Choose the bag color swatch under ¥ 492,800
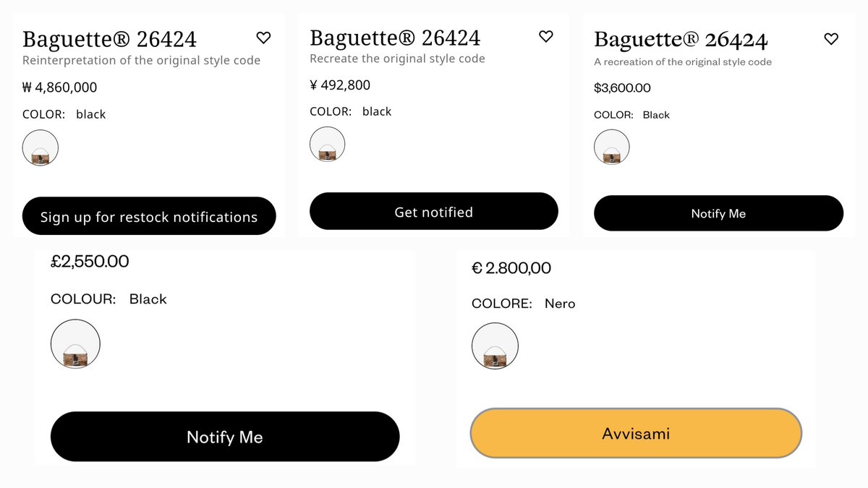Screen dimensions: 868x488 327,145
